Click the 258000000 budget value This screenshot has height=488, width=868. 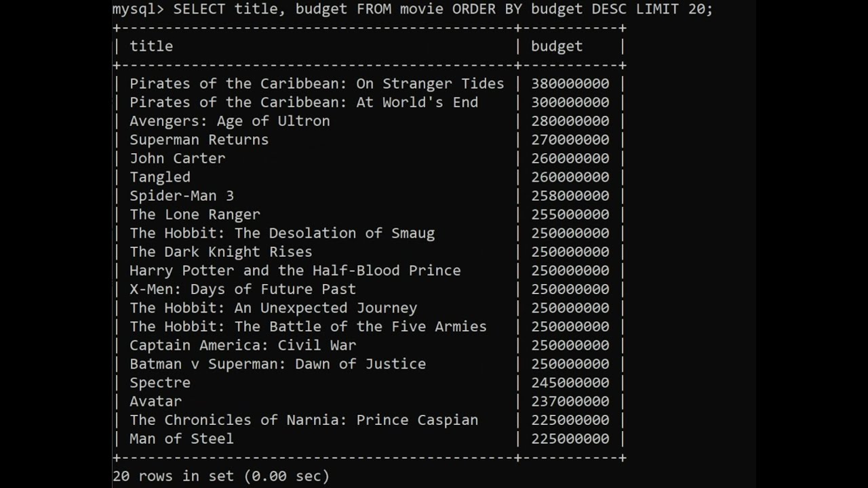tap(570, 196)
